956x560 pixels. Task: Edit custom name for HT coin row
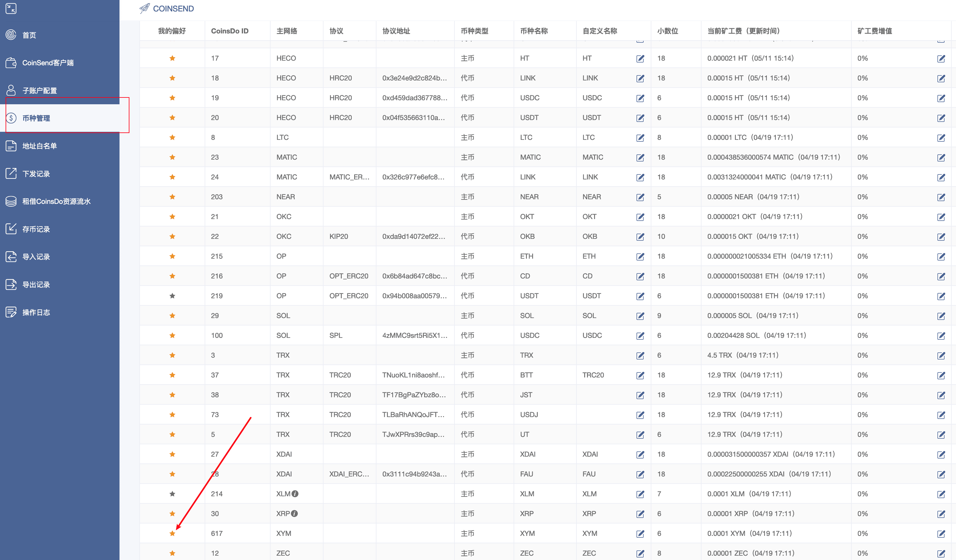tap(640, 58)
